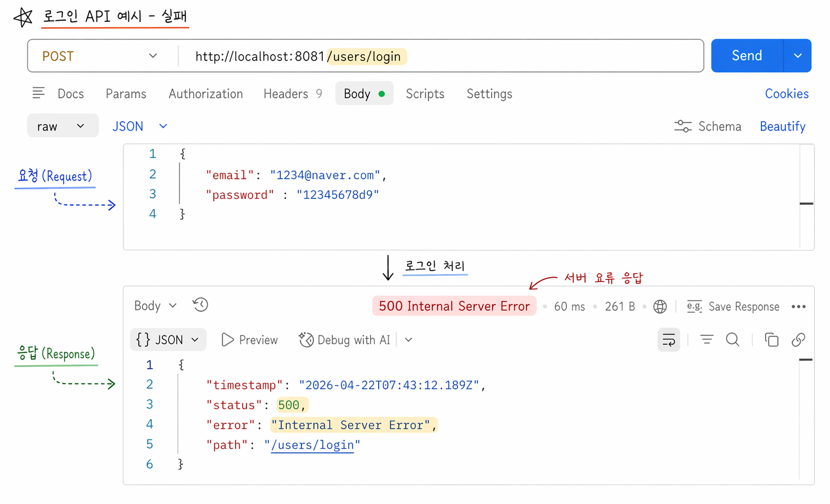The height and width of the screenshot is (504, 830).
Task: Click the filter response icon
Action: (707, 340)
